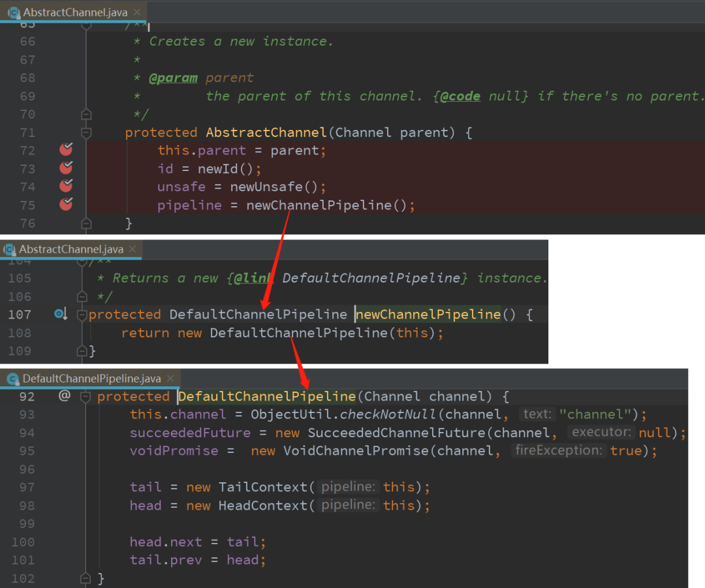Click SucceededChannelFuture on line 94
Image resolution: width=705 pixels, height=588 pixels.
pos(397,433)
